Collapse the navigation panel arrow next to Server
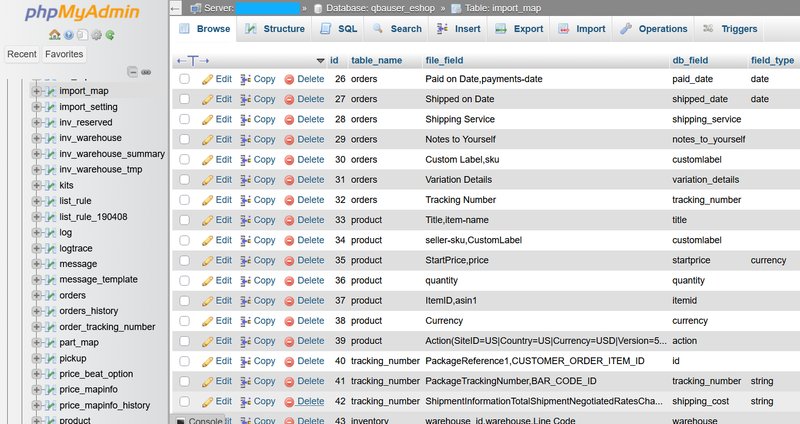 click(x=176, y=8)
